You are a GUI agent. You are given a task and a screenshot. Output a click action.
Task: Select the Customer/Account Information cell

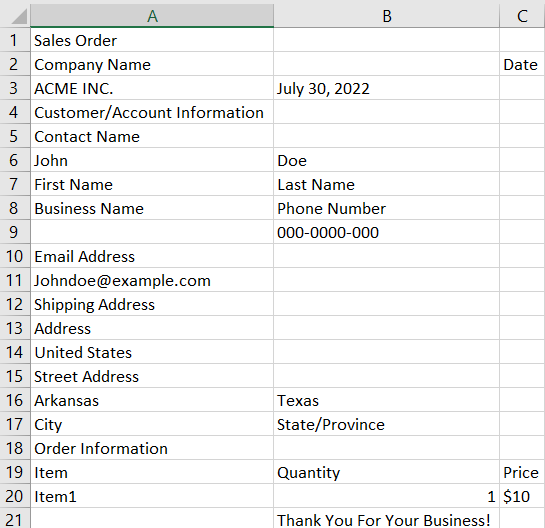(x=152, y=112)
